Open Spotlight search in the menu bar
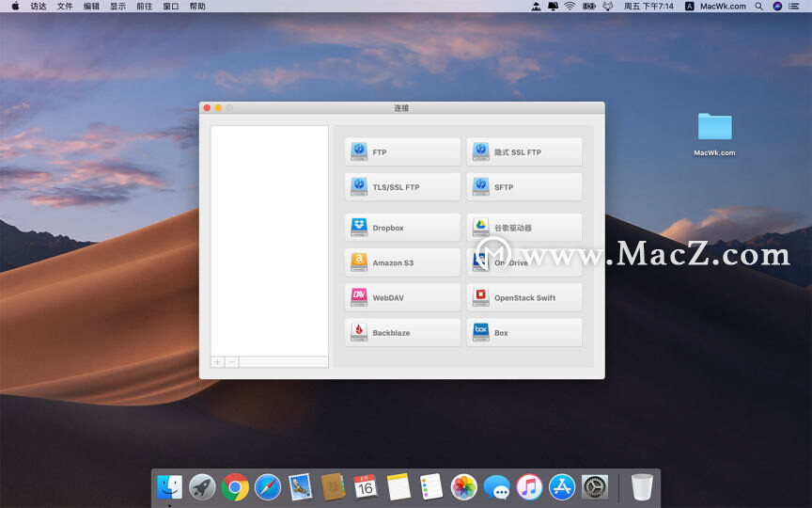This screenshot has width=812, height=508. pyautogui.click(x=758, y=7)
